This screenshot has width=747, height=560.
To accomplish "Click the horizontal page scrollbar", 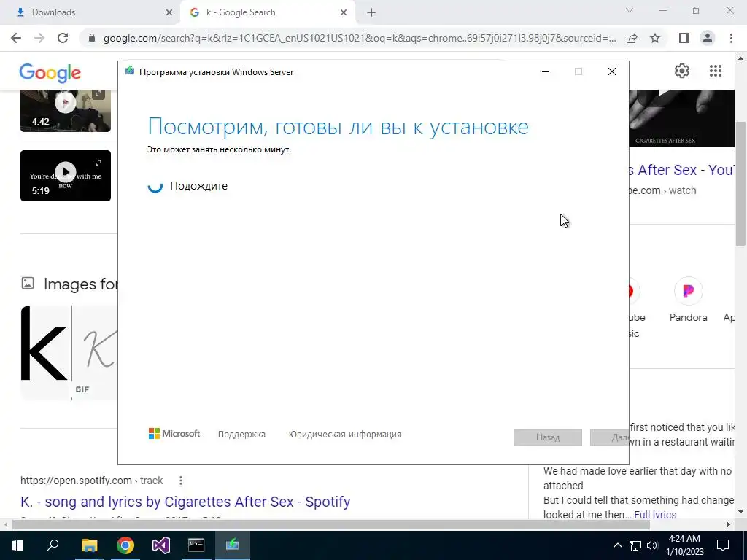I will tap(331, 524).
